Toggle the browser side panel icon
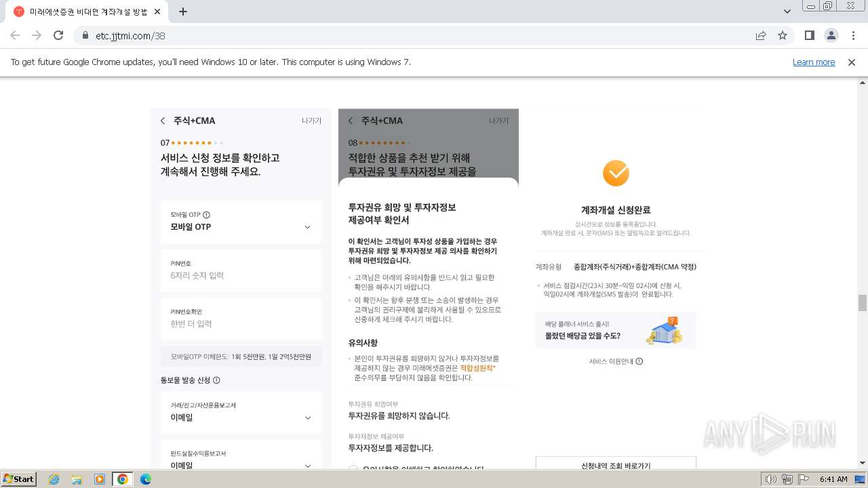The image size is (868, 488). [x=809, y=35]
